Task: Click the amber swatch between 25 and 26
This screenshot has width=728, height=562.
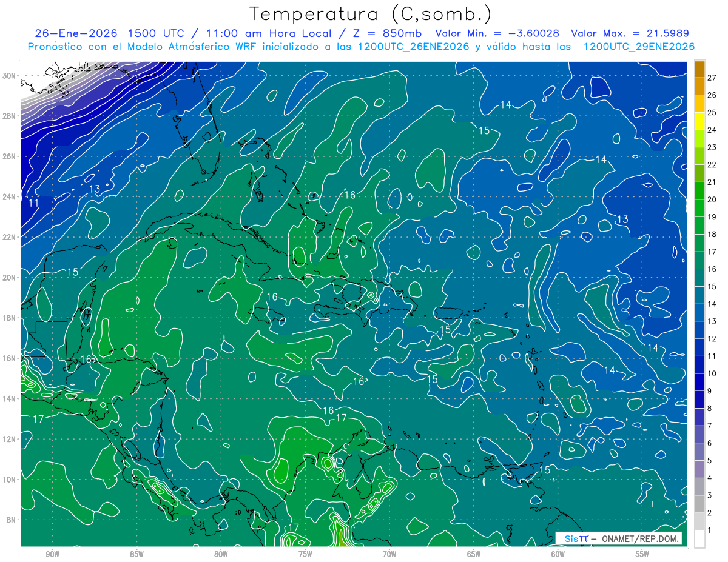Action: point(699,103)
